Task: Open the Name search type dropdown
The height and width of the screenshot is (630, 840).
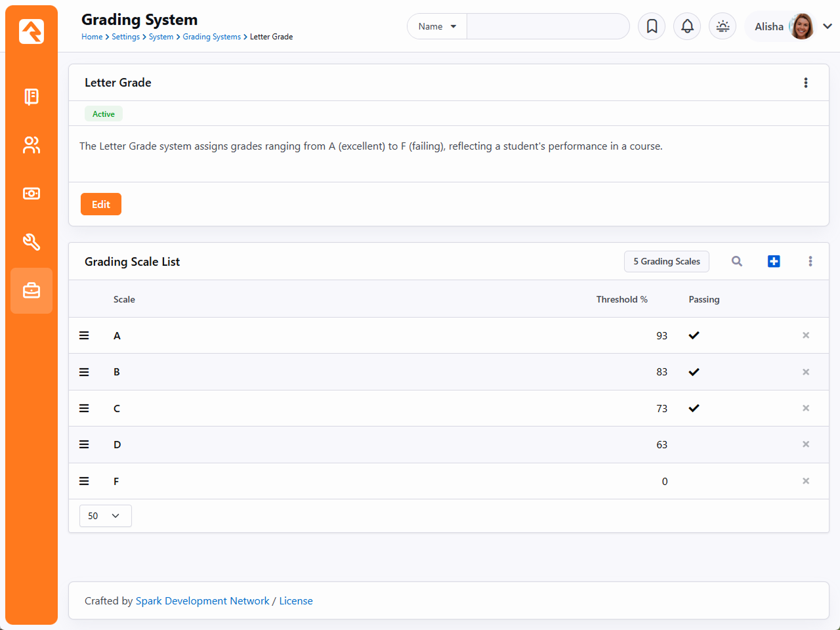Action: [437, 26]
